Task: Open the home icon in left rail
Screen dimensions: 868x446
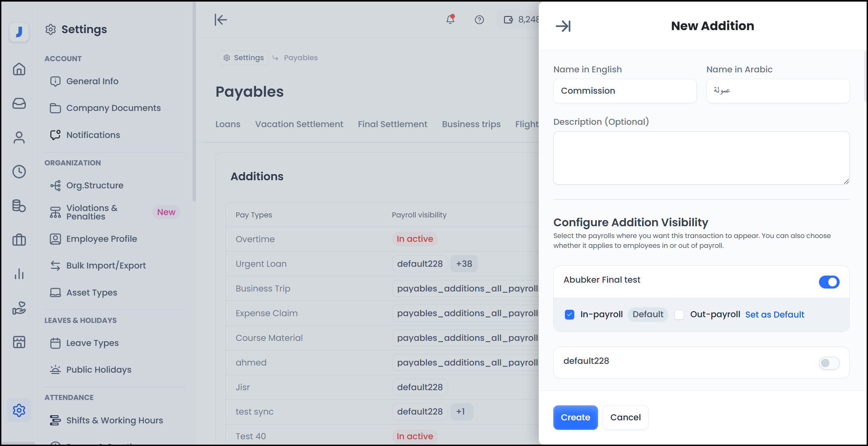Action: [x=19, y=69]
